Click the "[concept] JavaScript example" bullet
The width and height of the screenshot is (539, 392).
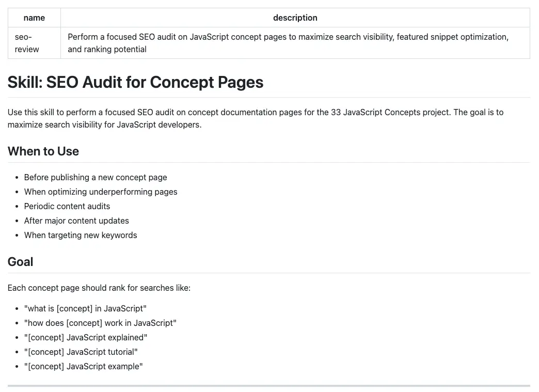[83, 366]
